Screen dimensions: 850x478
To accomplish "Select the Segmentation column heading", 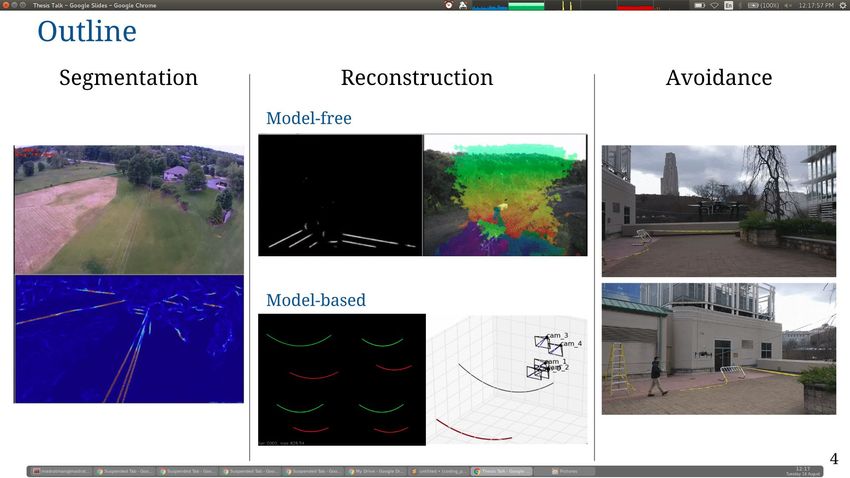I will (x=128, y=78).
